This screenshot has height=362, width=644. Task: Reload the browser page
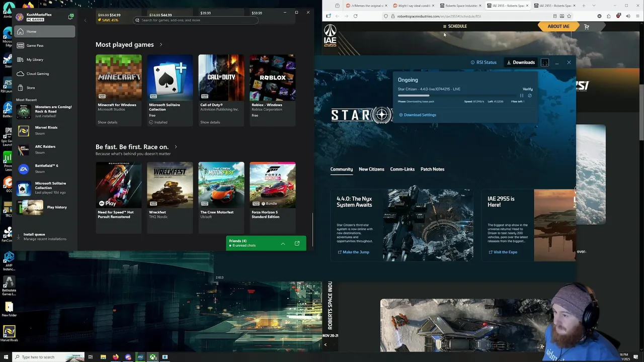click(x=355, y=16)
